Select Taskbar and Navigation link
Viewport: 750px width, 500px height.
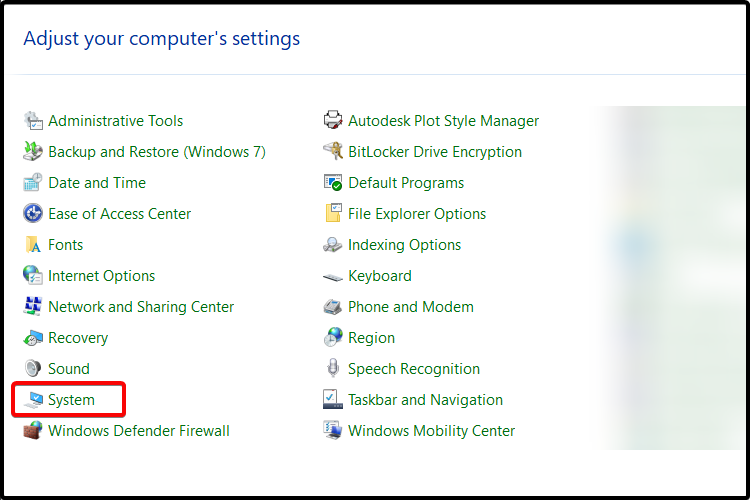(426, 400)
